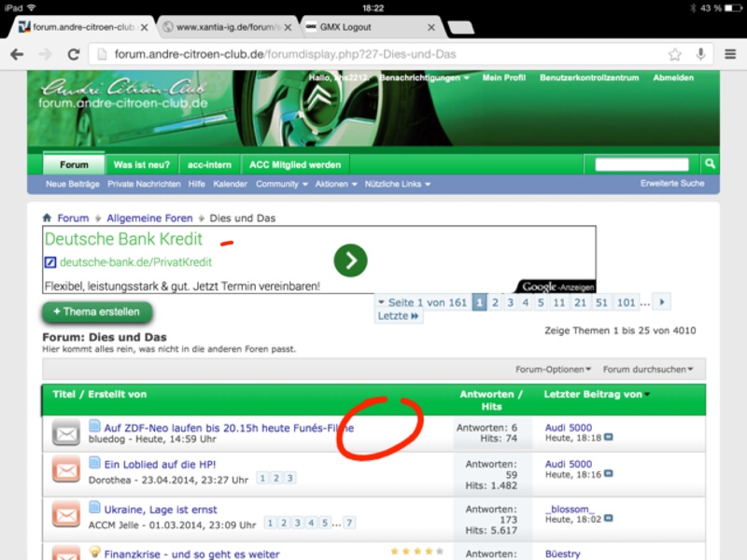Open Seite 1 von 161 page jump dropdown
This screenshot has height=560, width=747.
click(422, 302)
